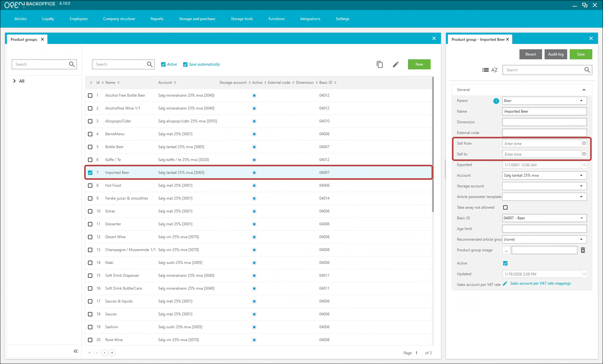
Task: Open Sales account per VAT rate mappings link
Action: coord(541,283)
